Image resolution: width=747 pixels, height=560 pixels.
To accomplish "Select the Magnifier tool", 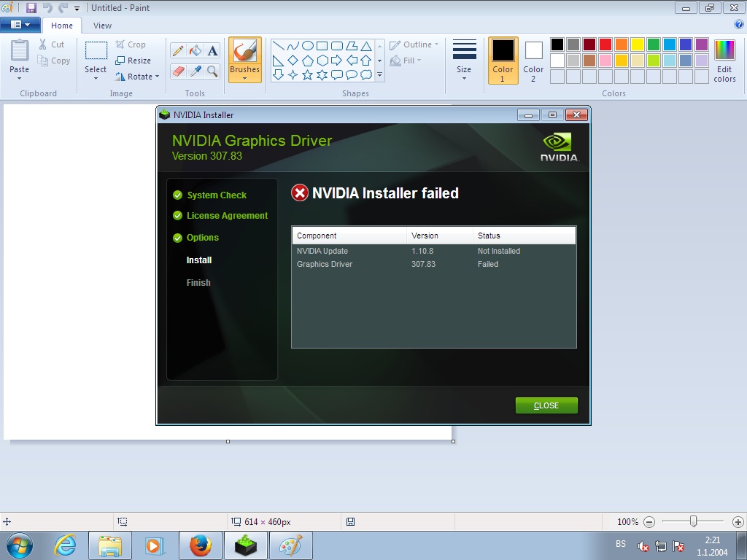I will [x=212, y=71].
